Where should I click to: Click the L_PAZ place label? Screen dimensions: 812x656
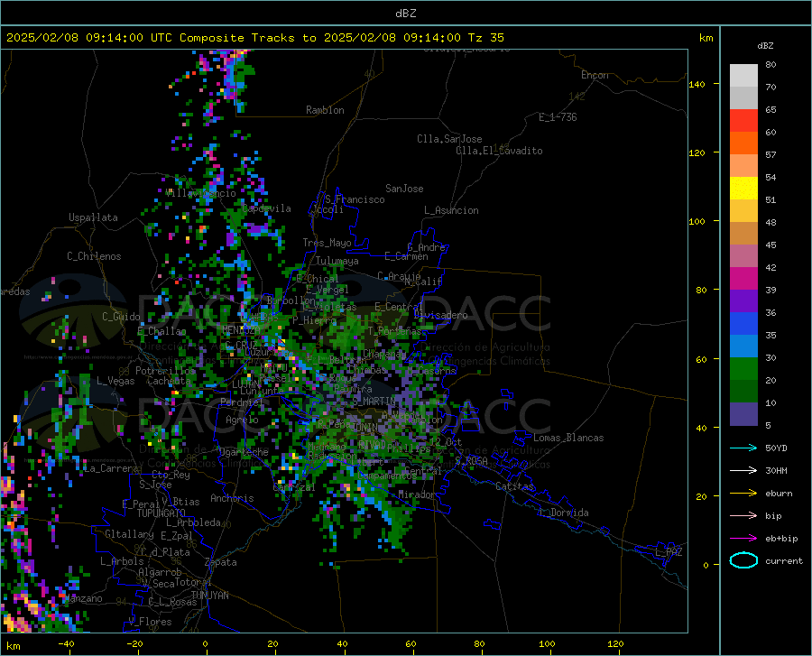click(669, 552)
